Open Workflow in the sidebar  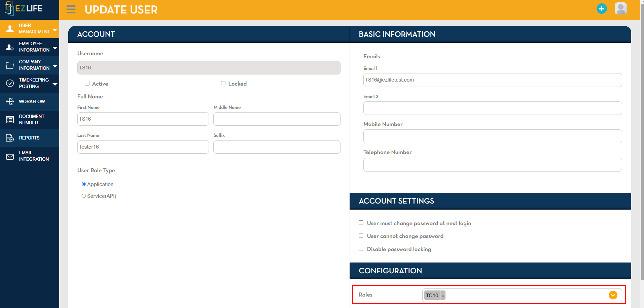pos(30,101)
